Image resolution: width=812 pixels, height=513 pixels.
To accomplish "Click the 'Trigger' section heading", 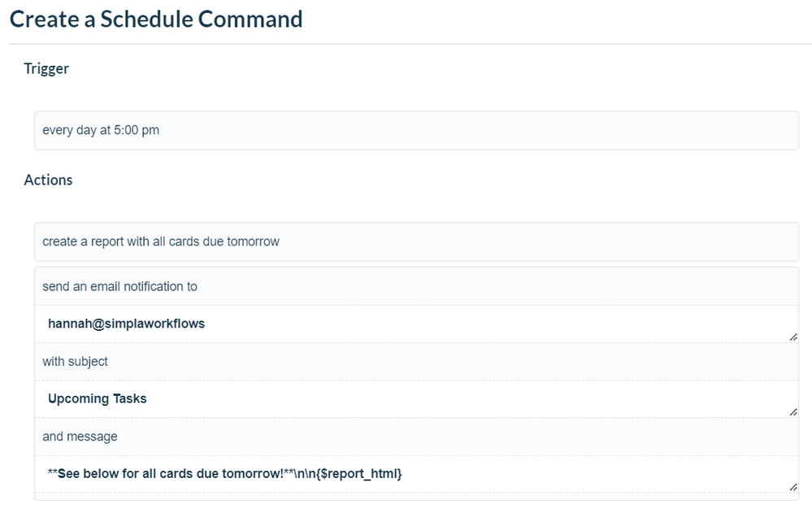I will pyautogui.click(x=46, y=69).
